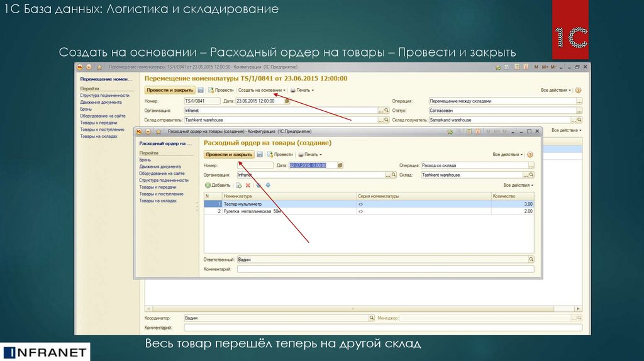Go to Бронь in Расходный ордер navigation
The height and width of the screenshot is (361, 644).
click(x=145, y=160)
